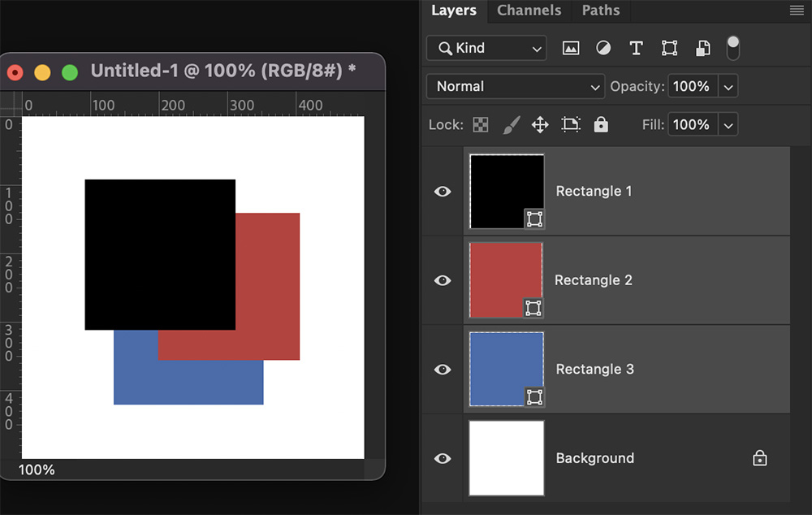
Task: Open the Kind filter dropdown
Action: click(486, 48)
